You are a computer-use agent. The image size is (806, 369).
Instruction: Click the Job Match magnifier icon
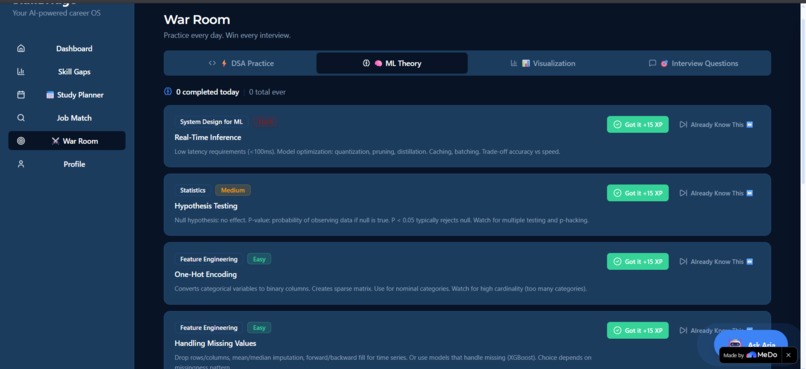(x=21, y=118)
